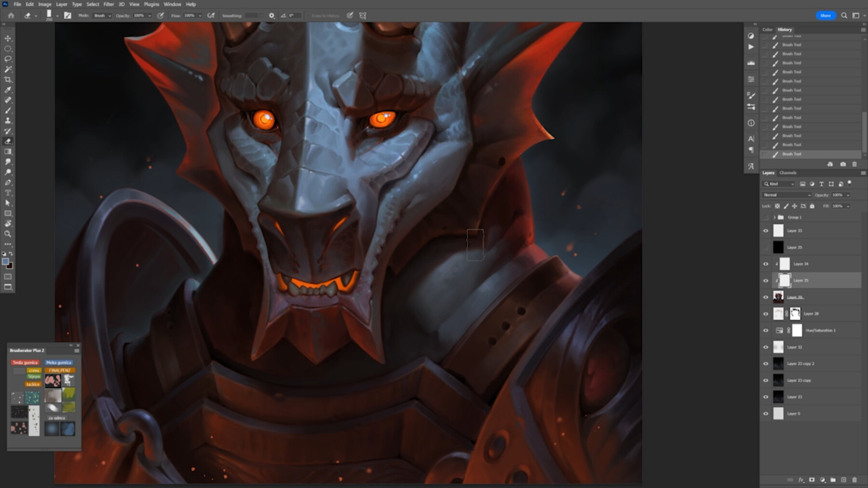Activate the Eraser tool

pyautogui.click(x=8, y=141)
